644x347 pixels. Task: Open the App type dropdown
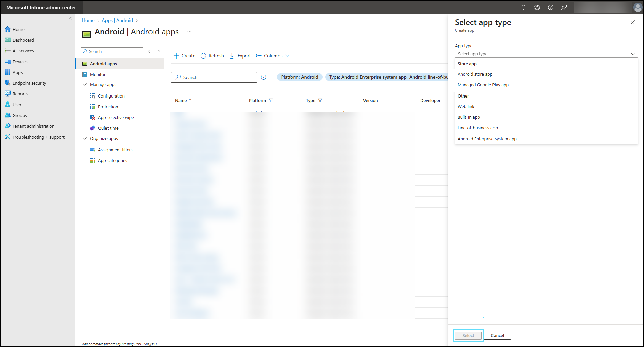[x=546, y=54]
